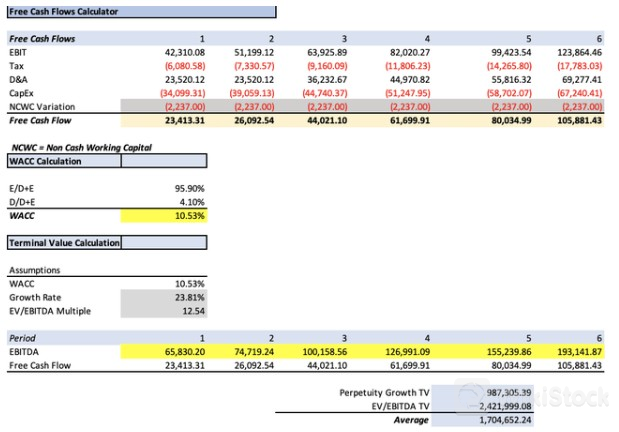Viewport: 619px width, 432px height.
Task: Select the Terminal Value Calculation header cell
Action: coord(63,243)
